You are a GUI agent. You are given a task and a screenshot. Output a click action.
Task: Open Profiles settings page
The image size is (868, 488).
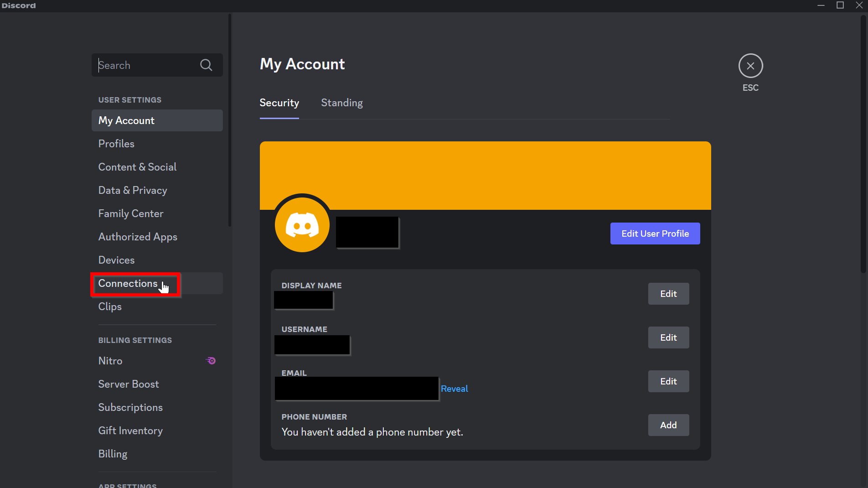click(x=116, y=144)
